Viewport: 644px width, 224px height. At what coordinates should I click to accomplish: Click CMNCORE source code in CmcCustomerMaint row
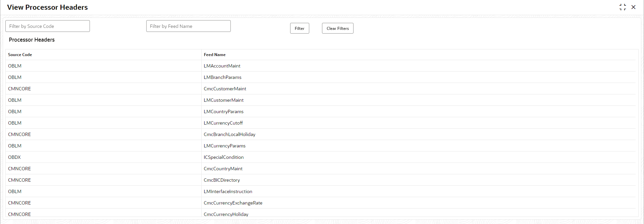click(x=103, y=89)
